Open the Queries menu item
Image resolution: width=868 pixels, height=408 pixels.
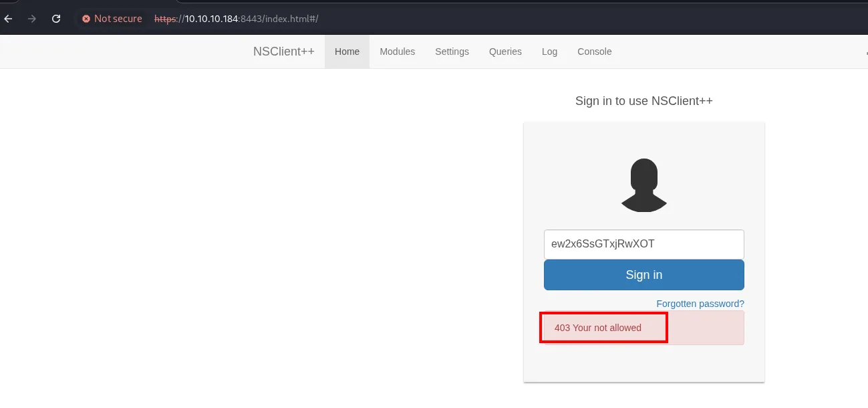(505, 52)
